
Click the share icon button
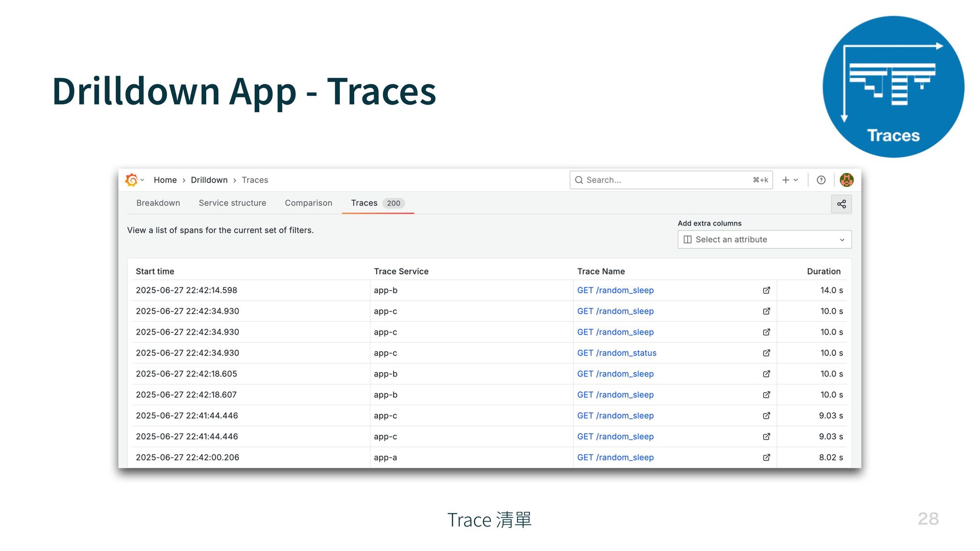pyautogui.click(x=841, y=204)
